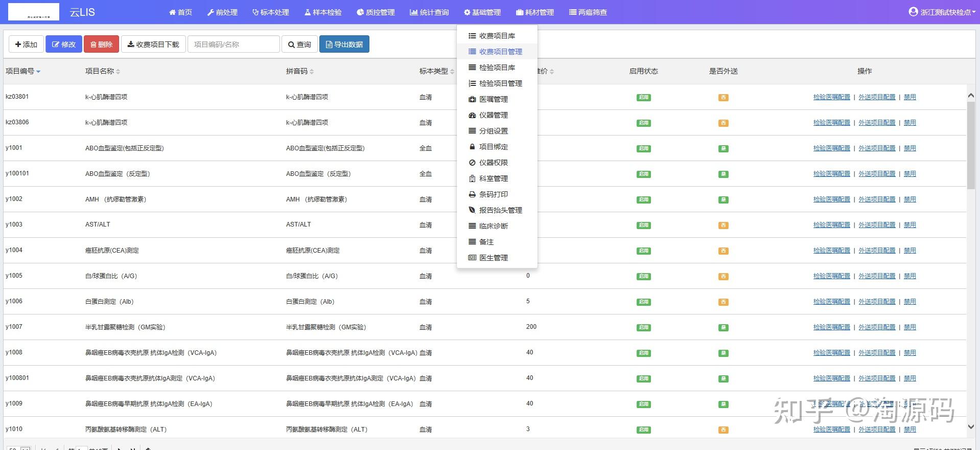Click the 医生管理 card icon
The image size is (980, 450).
[472, 258]
